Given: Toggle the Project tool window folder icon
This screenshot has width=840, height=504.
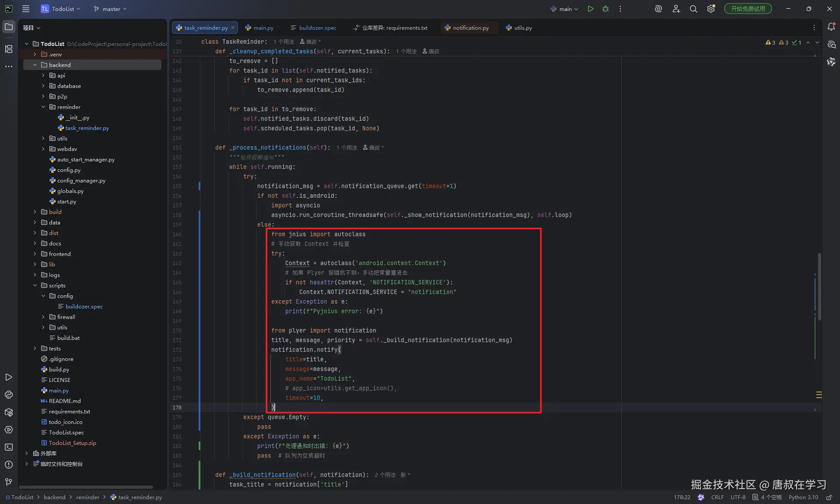Looking at the screenshot, I should [9, 27].
